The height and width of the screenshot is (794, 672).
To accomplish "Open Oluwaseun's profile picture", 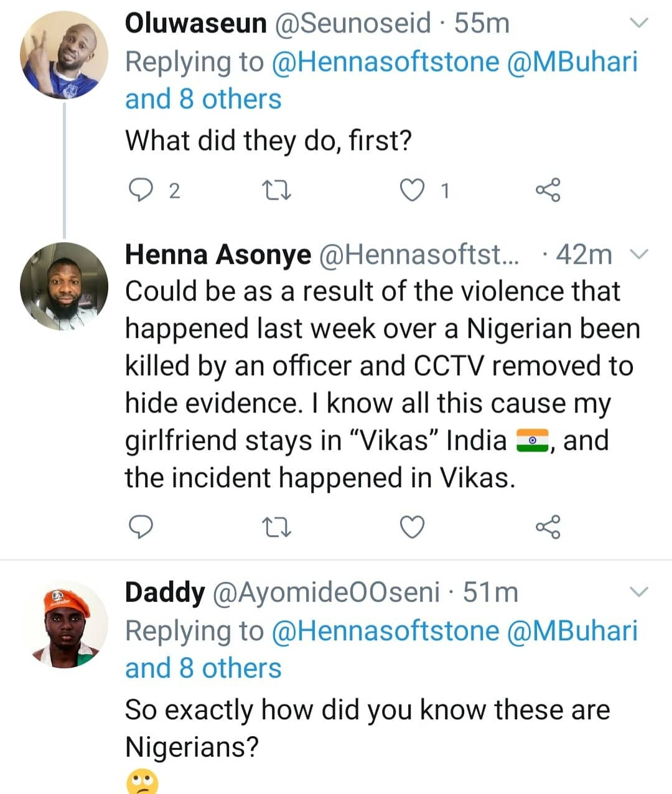I will [64, 55].
